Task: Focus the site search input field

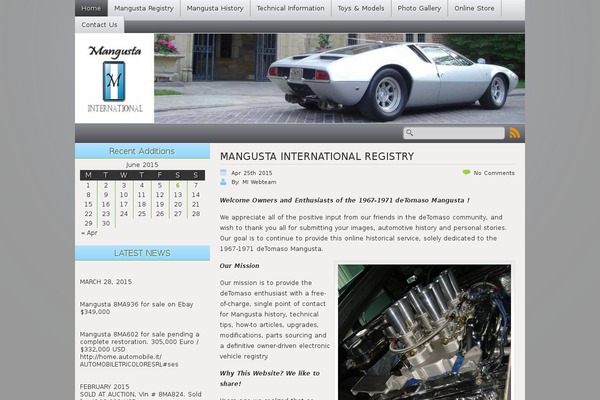Action: pos(454,133)
